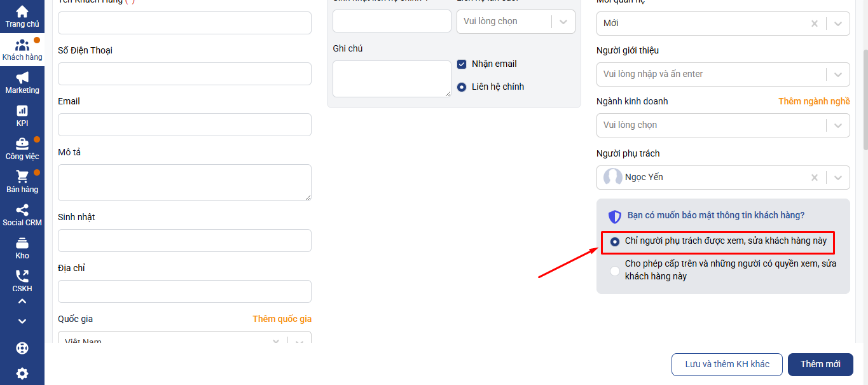This screenshot has width=868, height=385.
Task: Click the Số Điện Thoại input field
Action: click(184, 74)
